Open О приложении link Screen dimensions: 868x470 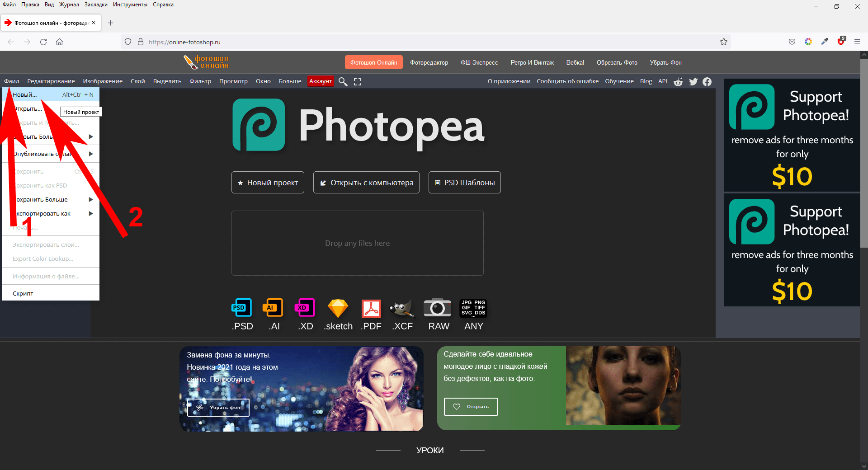(x=509, y=81)
